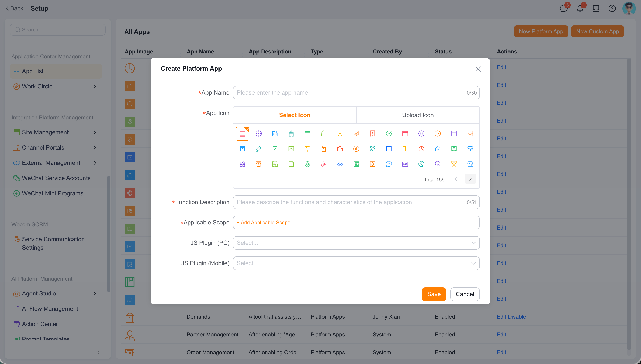Select the purple crosshair target icon
Image resolution: width=641 pixels, height=364 pixels.
pos(259,133)
